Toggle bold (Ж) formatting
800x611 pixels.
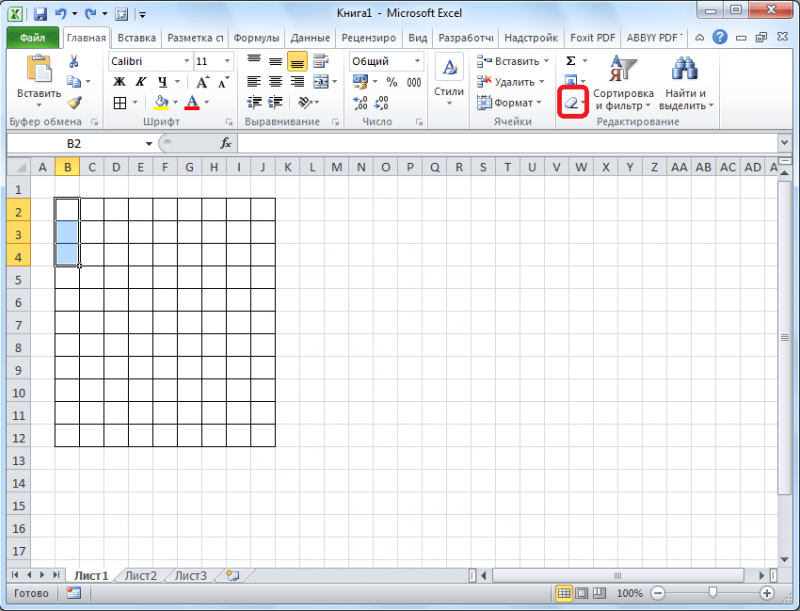tap(119, 82)
